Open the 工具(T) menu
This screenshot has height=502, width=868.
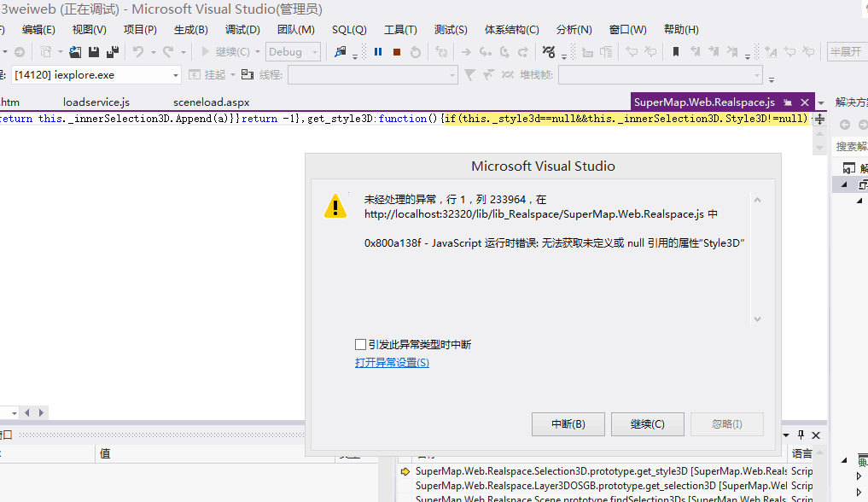coord(401,30)
